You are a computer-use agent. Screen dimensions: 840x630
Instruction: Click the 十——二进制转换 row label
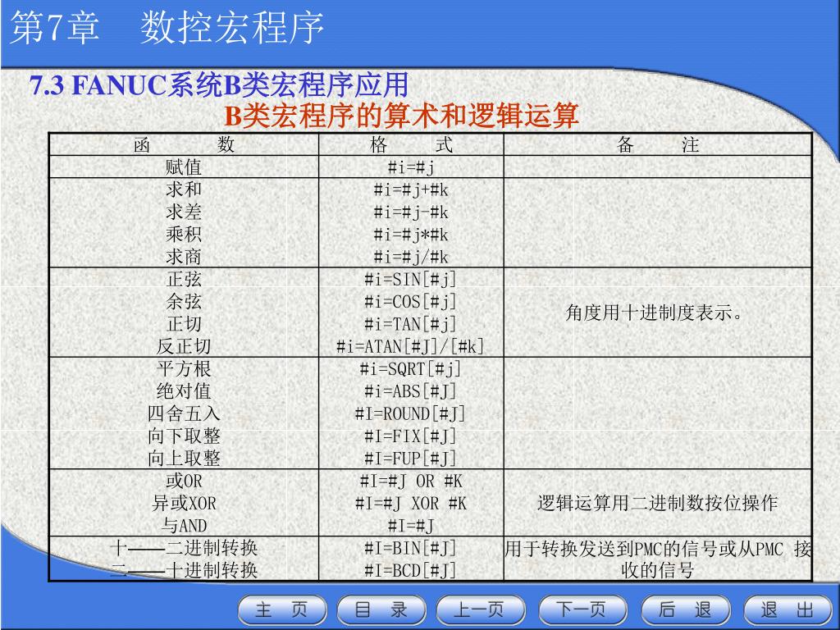184,548
